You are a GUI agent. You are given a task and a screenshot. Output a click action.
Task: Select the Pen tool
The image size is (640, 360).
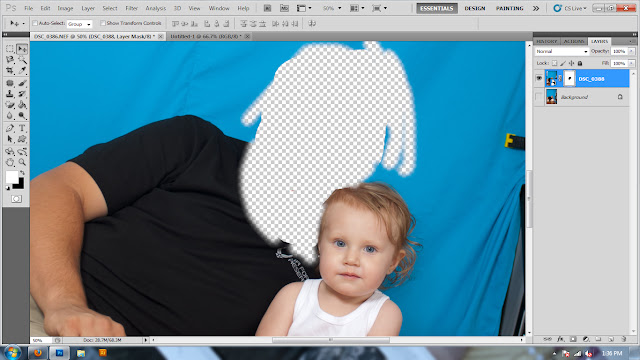pyautogui.click(x=10, y=128)
